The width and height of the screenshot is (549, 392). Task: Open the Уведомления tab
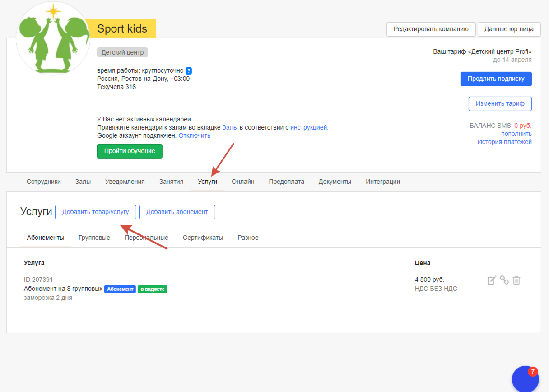point(125,182)
